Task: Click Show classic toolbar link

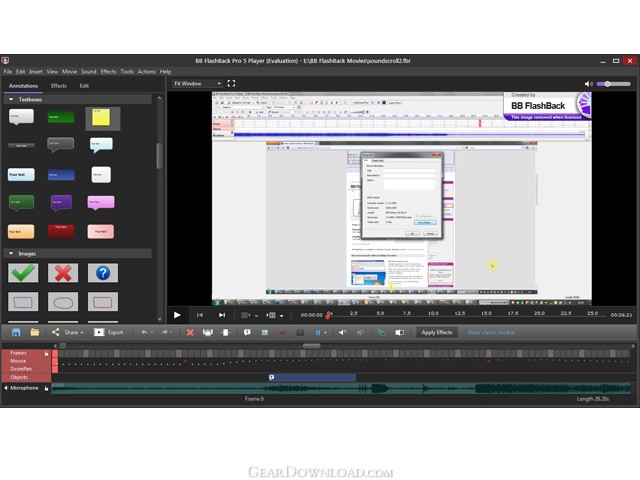Action: (x=491, y=332)
